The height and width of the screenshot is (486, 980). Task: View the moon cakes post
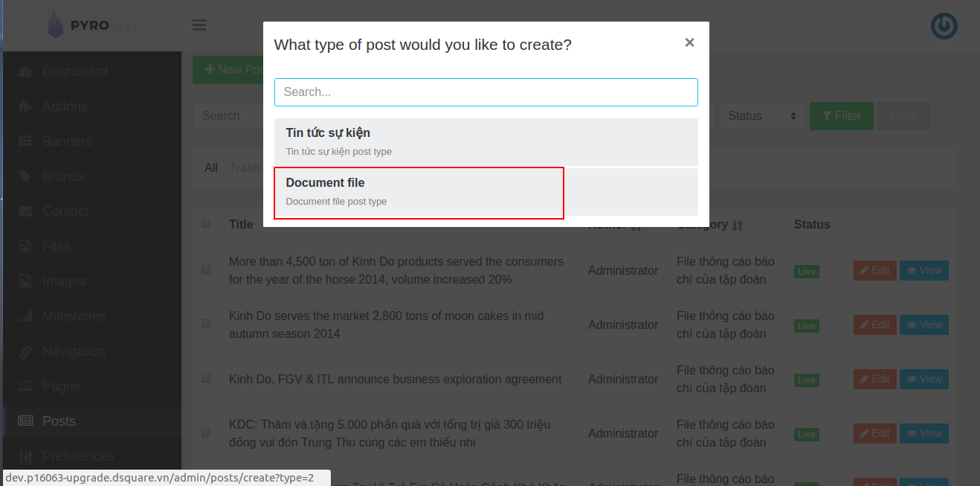click(923, 325)
